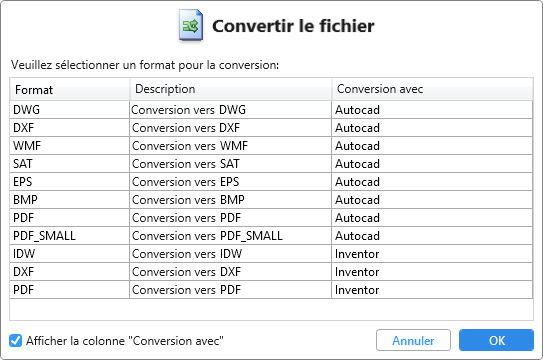
Task: Select the Inventor PDF row
Action: pyautogui.click(x=271, y=290)
